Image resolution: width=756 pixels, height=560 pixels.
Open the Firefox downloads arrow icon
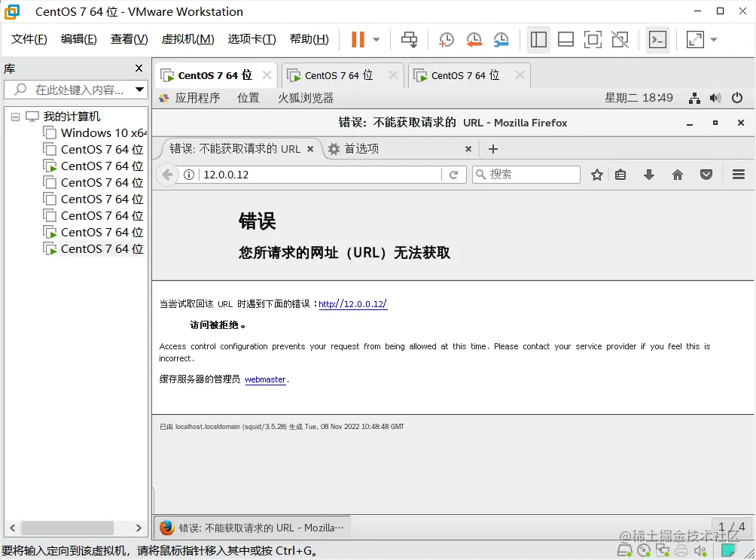649,175
